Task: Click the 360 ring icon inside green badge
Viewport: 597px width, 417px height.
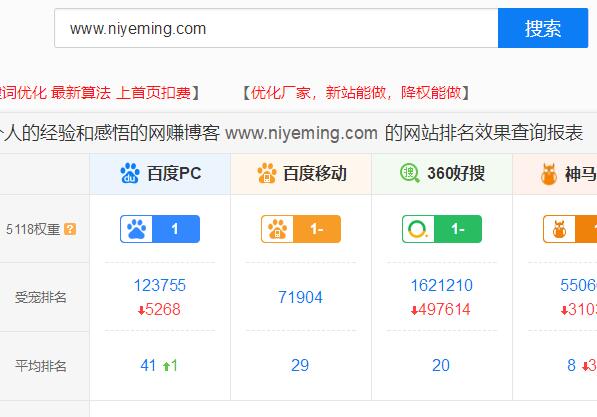Action: pos(418,229)
